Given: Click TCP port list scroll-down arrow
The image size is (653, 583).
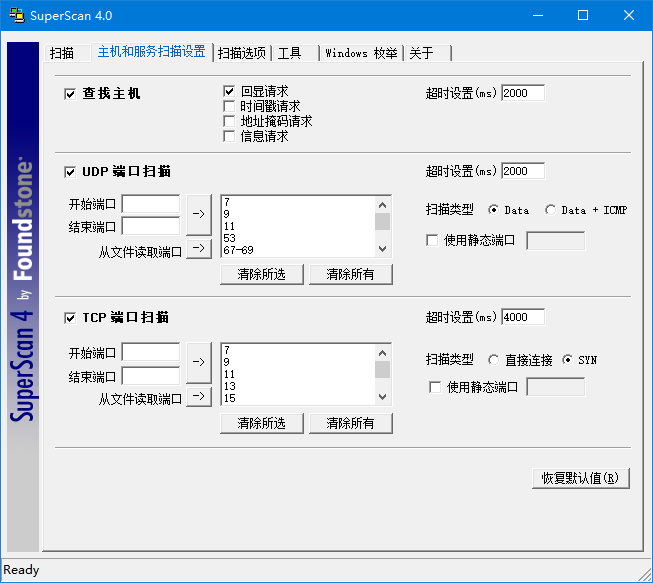Looking at the screenshot, I should [x=382, y=397].
